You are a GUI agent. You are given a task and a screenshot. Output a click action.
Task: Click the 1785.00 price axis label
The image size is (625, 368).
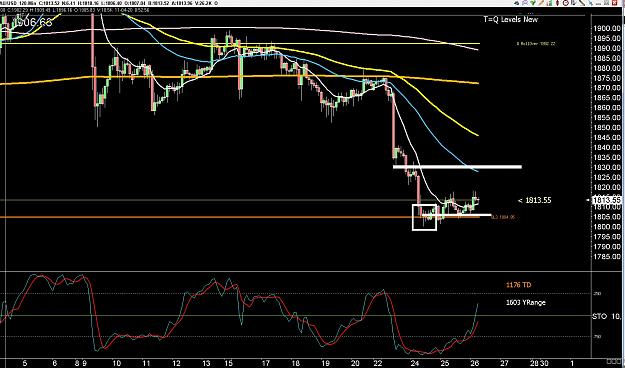[607, 257]
